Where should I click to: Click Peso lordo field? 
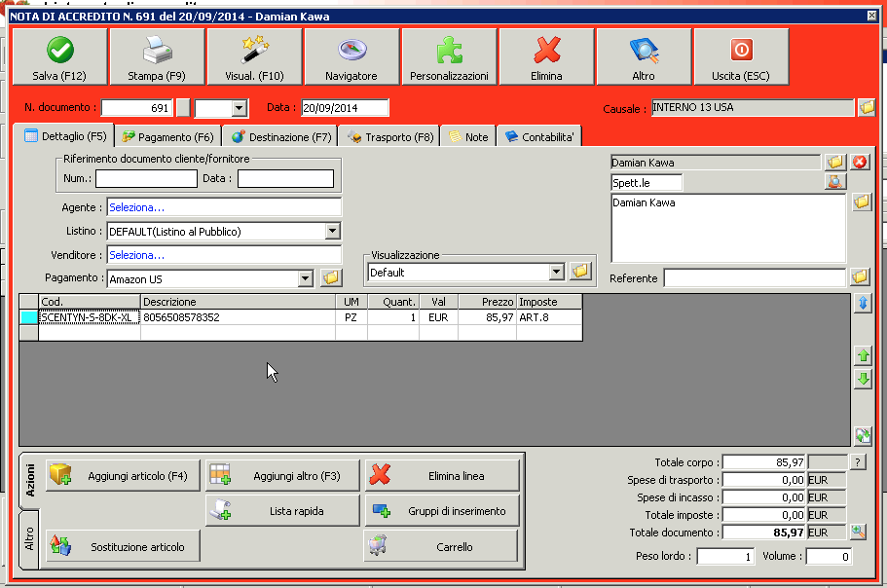tap(725, 556)
